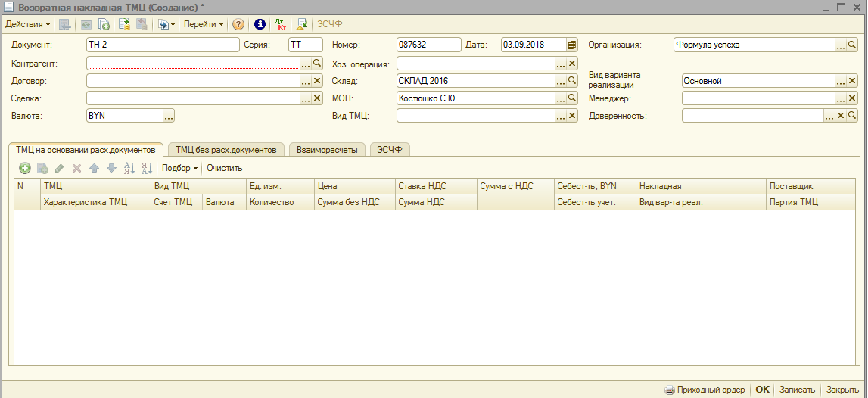
Task: Click the Записать button
Action: click(797, 390)
